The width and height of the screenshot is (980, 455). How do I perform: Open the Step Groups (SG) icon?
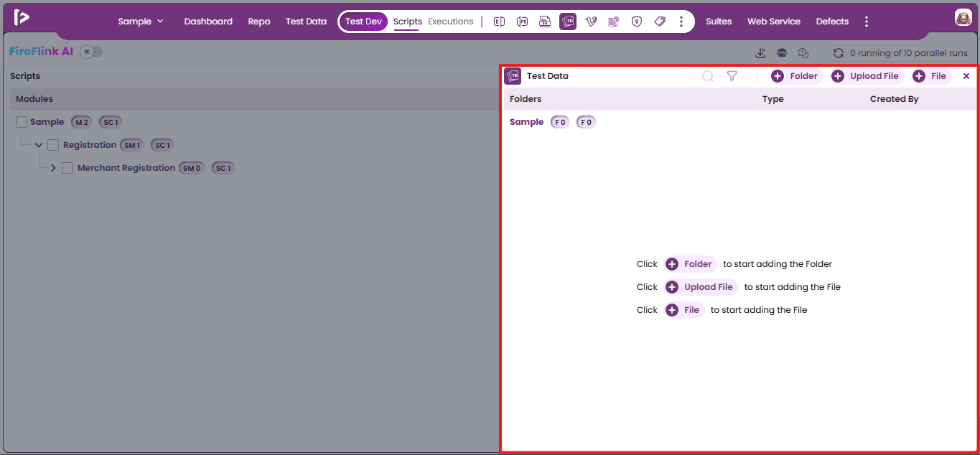coord(545,22)
